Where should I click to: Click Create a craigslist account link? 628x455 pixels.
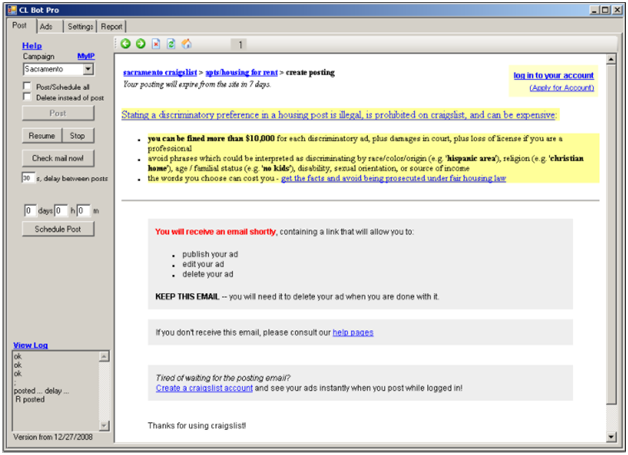(204, 388)
